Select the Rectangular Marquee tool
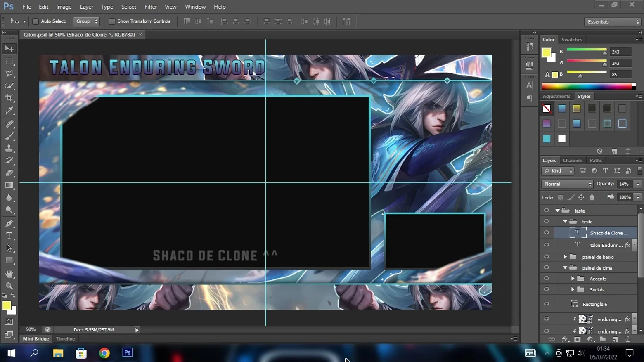The image size is (644, 362). point(9,61)
